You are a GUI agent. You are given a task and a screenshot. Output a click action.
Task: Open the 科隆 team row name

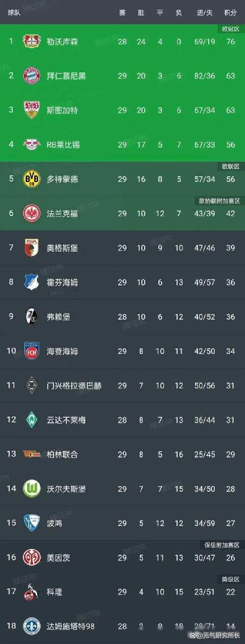[x=54, y=592]
